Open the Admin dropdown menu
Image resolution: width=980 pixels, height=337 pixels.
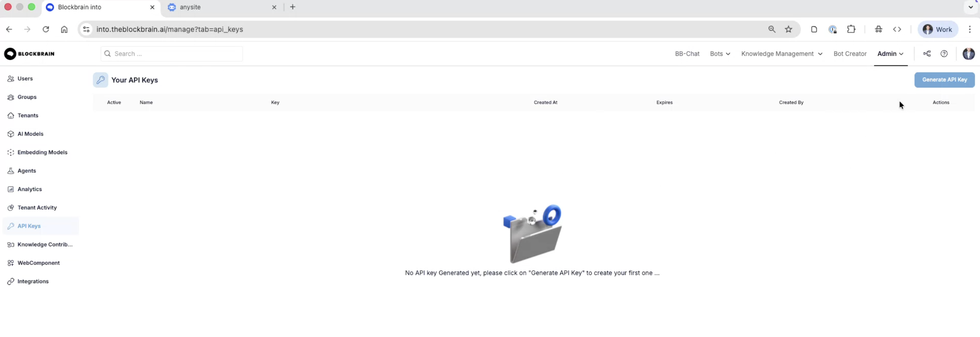pyautogui.click(x=890, y=54)
